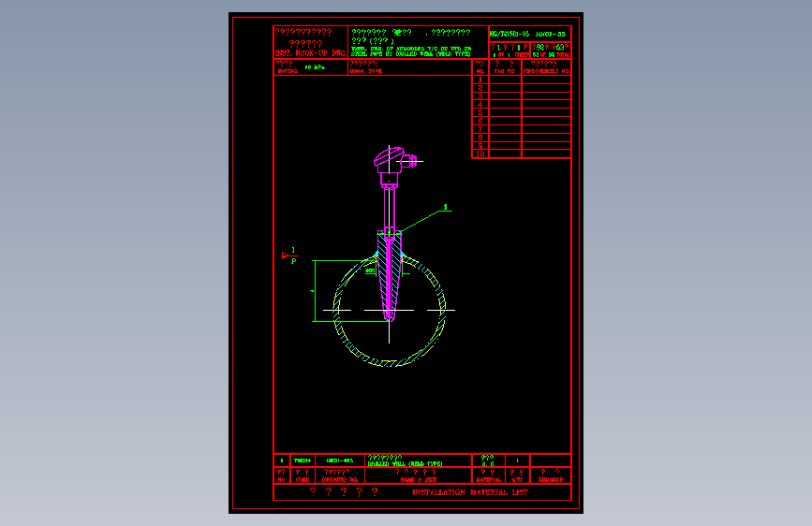Click the red section arrow marker labeled P
This screenshot has width=812, height=526.
coord(290,256)
